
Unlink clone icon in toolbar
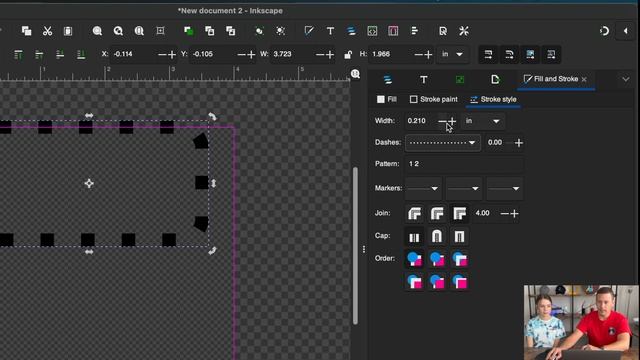[x=231, y=31]
